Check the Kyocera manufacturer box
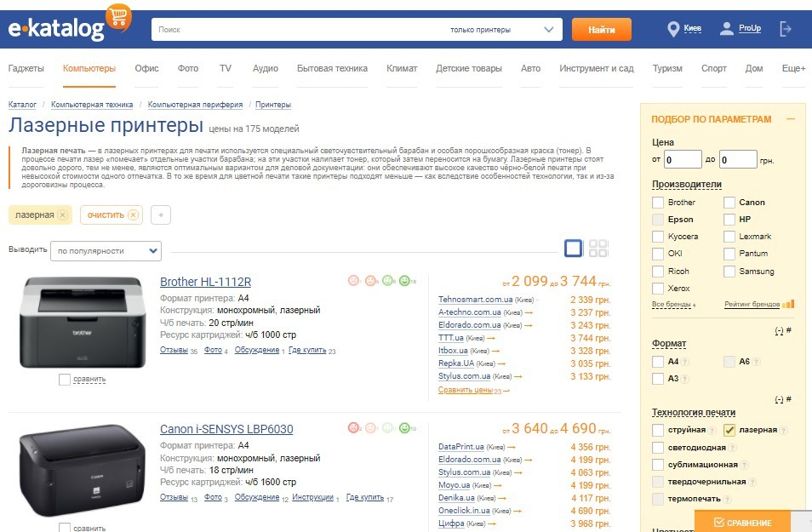812x532 pixels. 658,237
